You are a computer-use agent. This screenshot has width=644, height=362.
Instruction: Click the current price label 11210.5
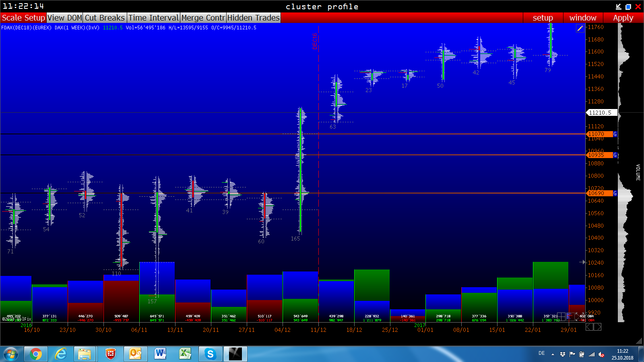601,113
